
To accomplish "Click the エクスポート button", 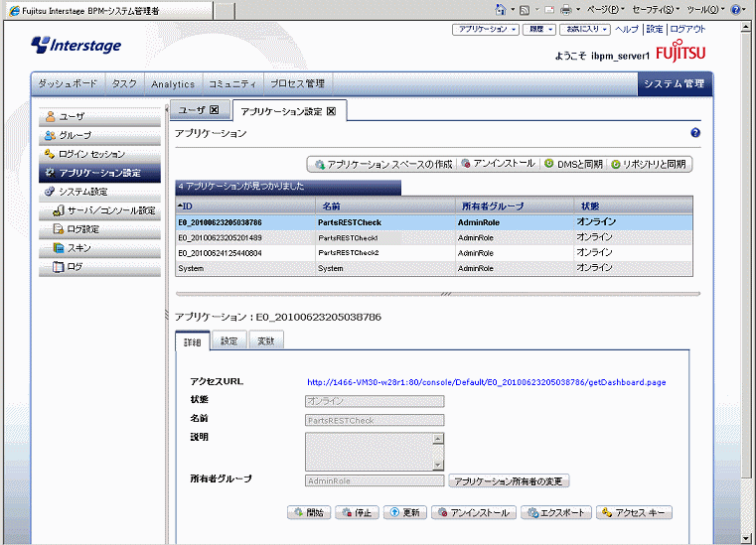I will [556, 512].
